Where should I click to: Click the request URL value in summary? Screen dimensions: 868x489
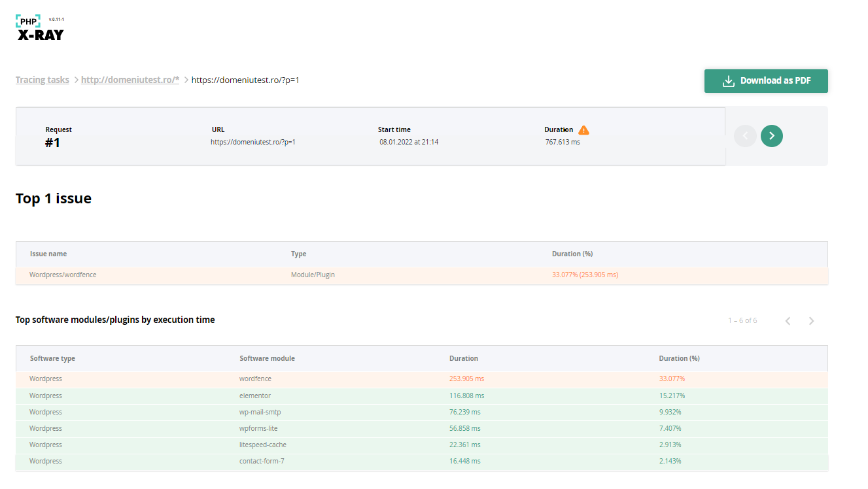pos(253,142)
